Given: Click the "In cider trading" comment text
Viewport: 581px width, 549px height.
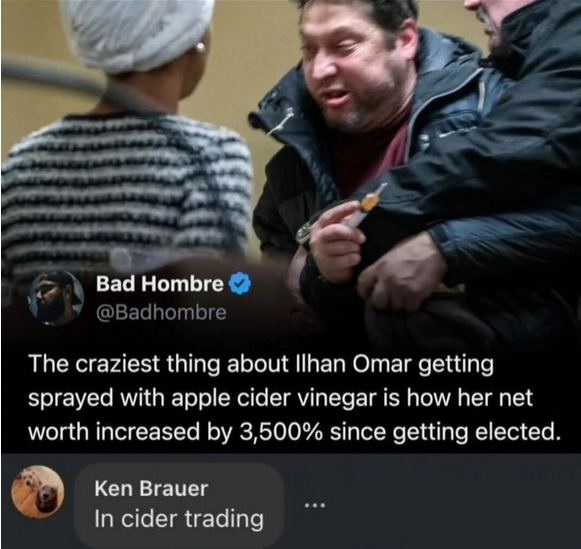Looking at the screenshot, I should [x=179, y=518].
